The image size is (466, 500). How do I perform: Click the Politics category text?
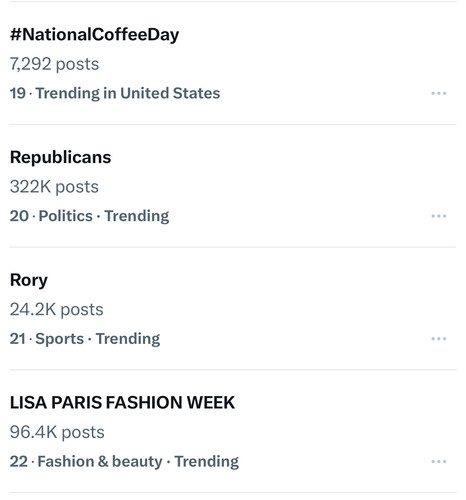66,216
